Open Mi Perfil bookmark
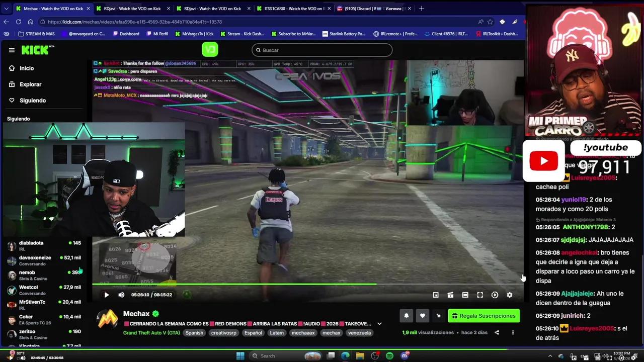 [157, 34]
